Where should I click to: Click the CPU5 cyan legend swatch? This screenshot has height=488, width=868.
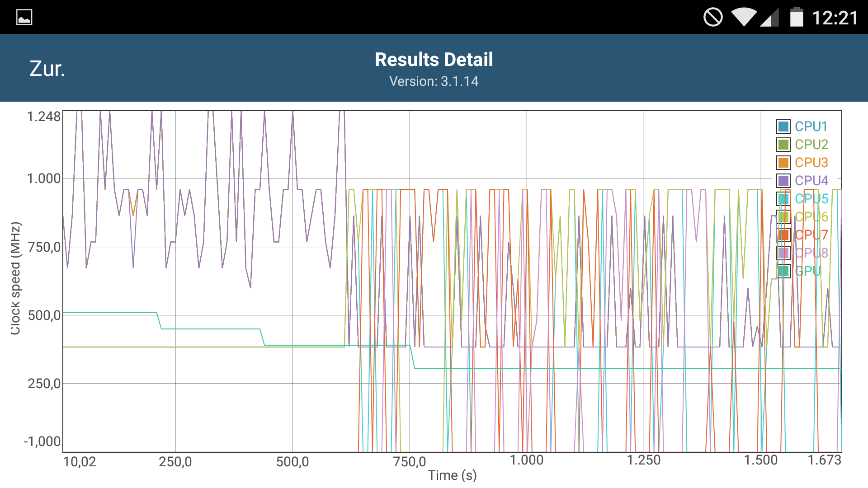click(783, 199)
